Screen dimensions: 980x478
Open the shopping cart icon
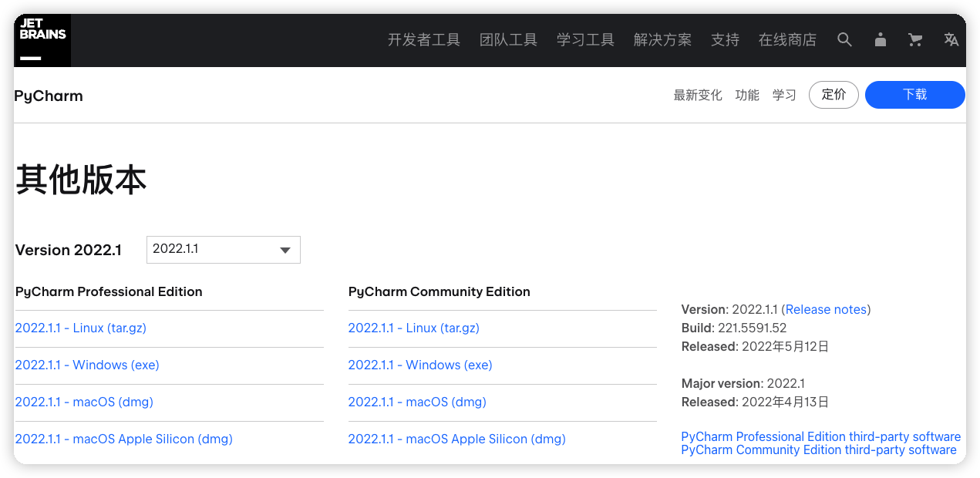coord(915,40)
